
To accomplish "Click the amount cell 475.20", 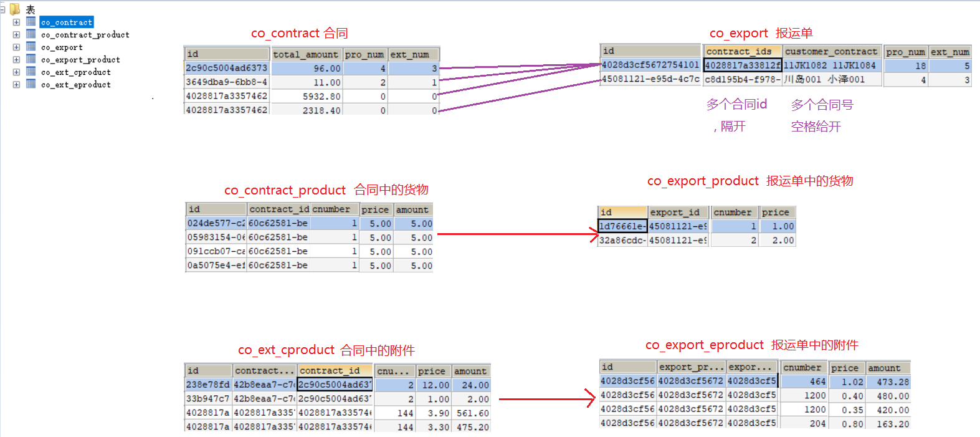I will 472,427.
